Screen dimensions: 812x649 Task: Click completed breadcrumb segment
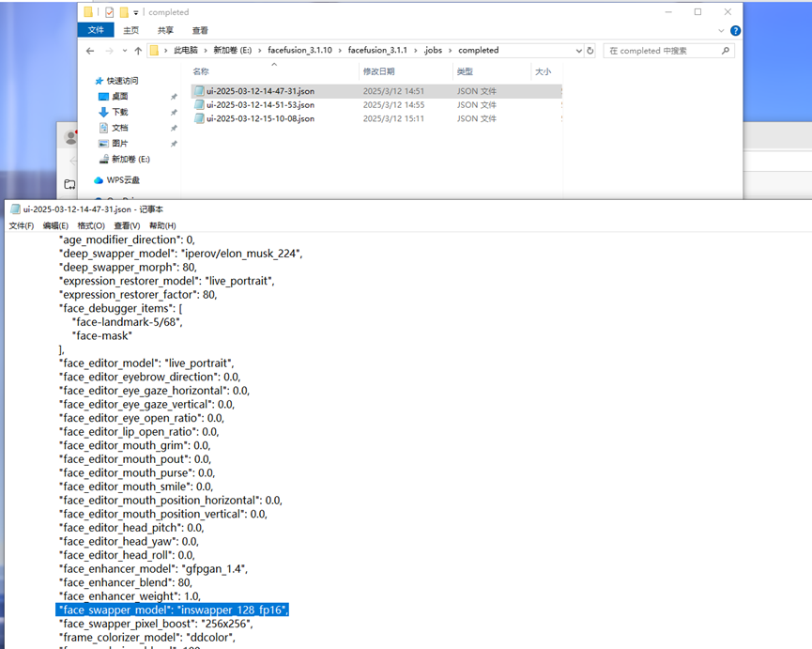coord(479,50)
